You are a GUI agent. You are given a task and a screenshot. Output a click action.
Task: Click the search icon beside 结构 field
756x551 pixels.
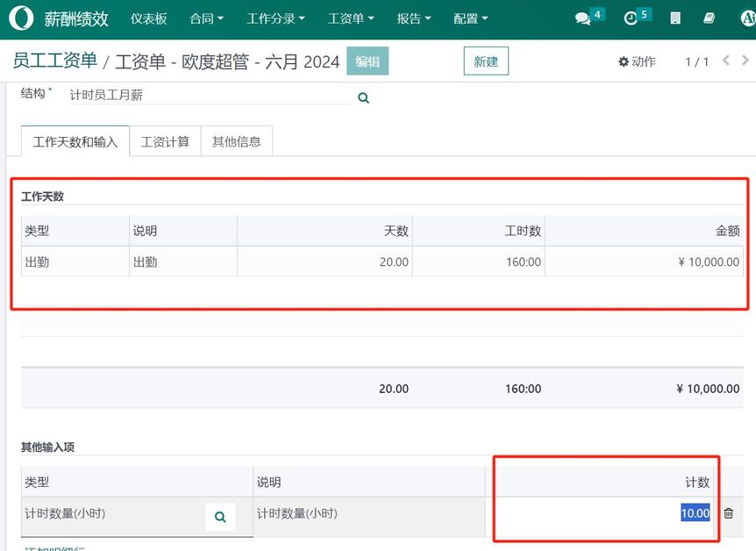tap(363, 98)
